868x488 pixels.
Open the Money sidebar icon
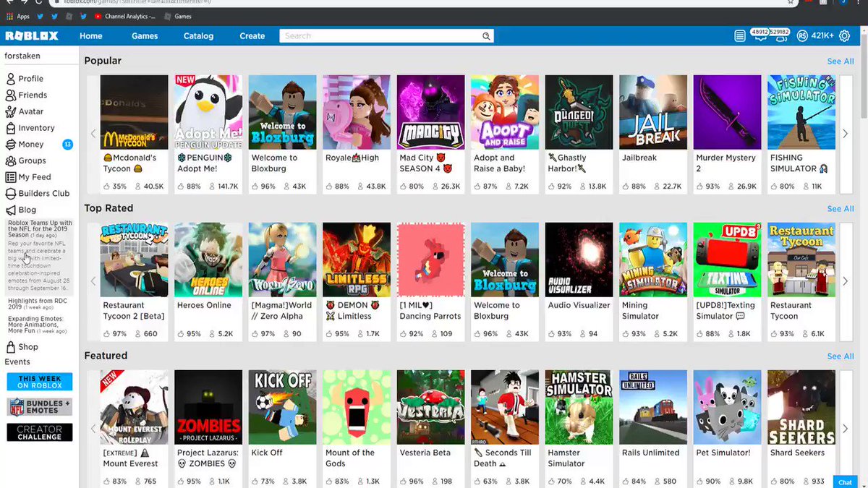(11, 145)
